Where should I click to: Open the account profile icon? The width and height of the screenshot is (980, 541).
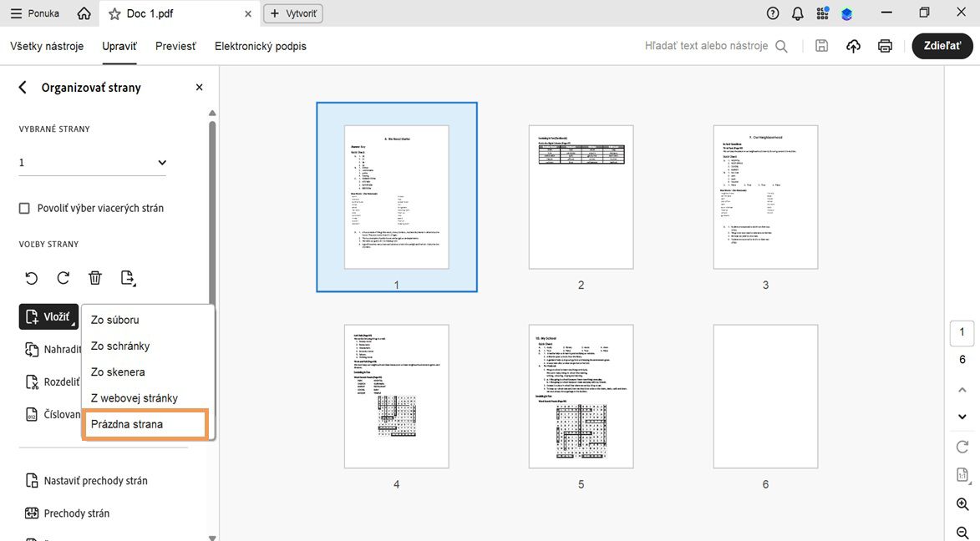coord(847,13)
